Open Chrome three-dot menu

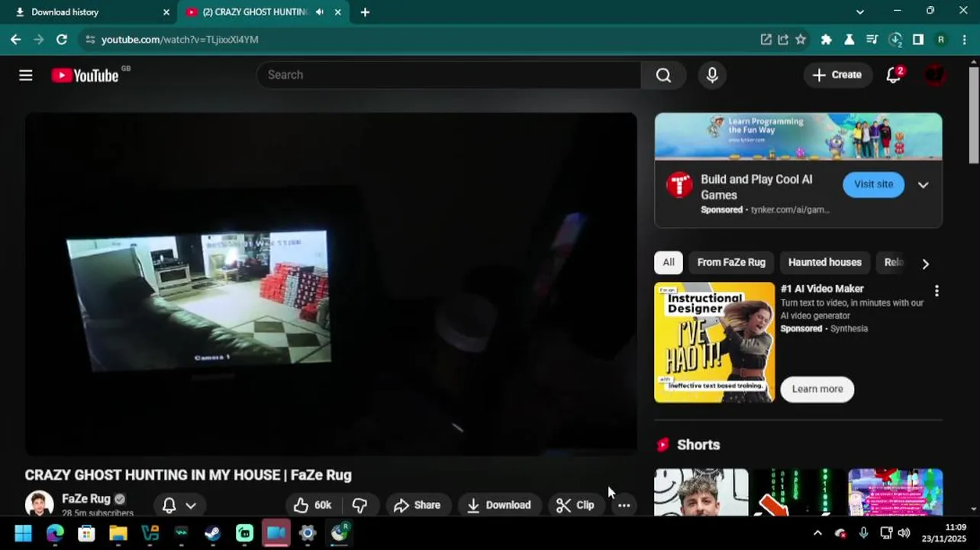pyautogui.click(x=964, y=39)
